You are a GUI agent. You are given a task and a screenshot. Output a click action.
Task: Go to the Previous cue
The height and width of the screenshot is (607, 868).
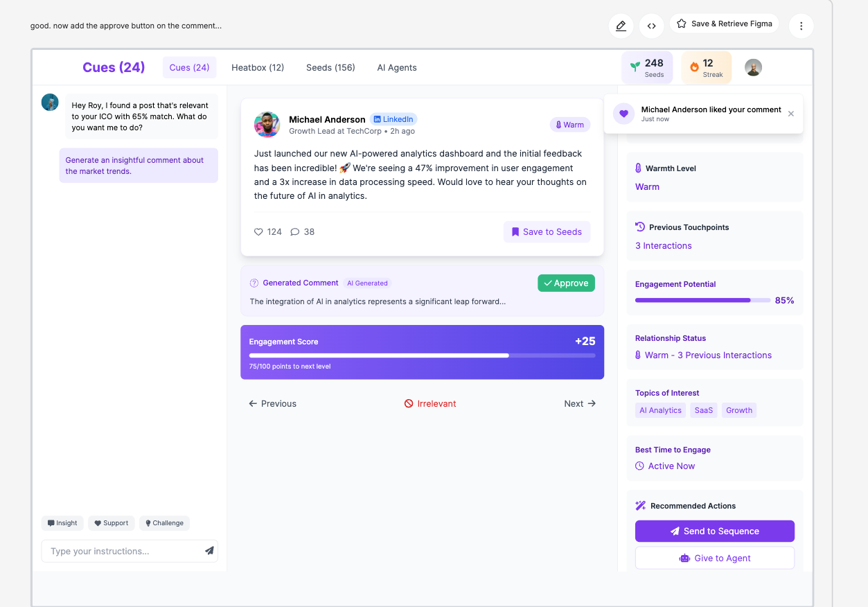pos(272,403)
